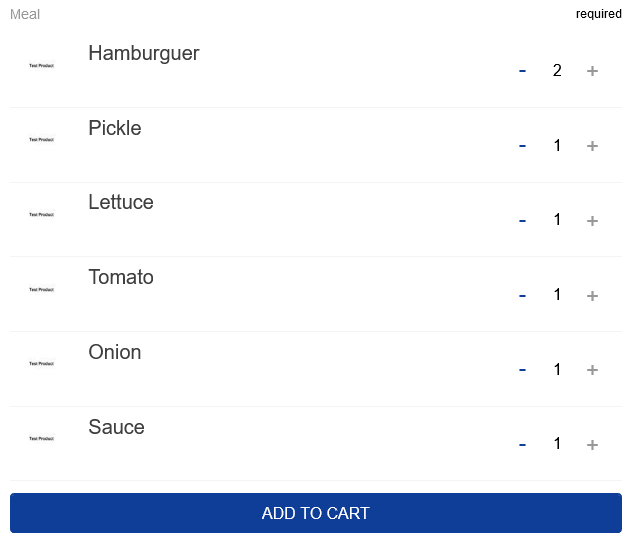This screenshot has width=644, height=547.
Task: Click the Onion product thumbnail
Action: [x=41, y=364]
